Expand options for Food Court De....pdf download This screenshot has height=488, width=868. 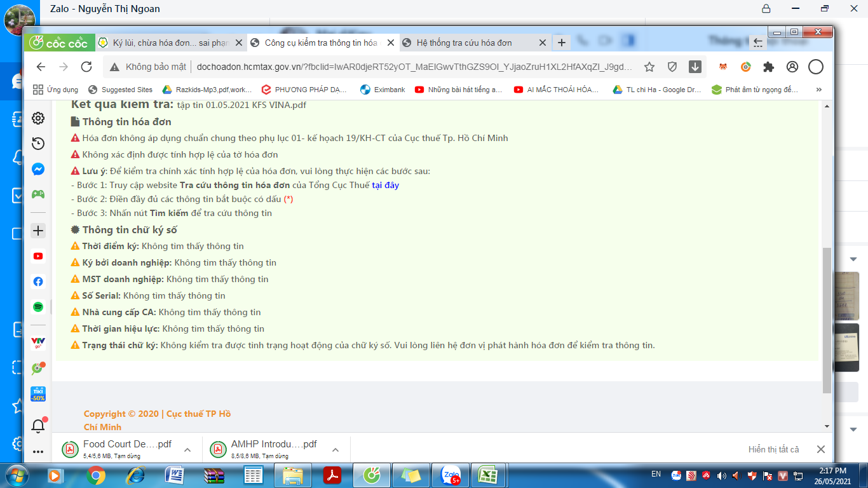point(187,450)
